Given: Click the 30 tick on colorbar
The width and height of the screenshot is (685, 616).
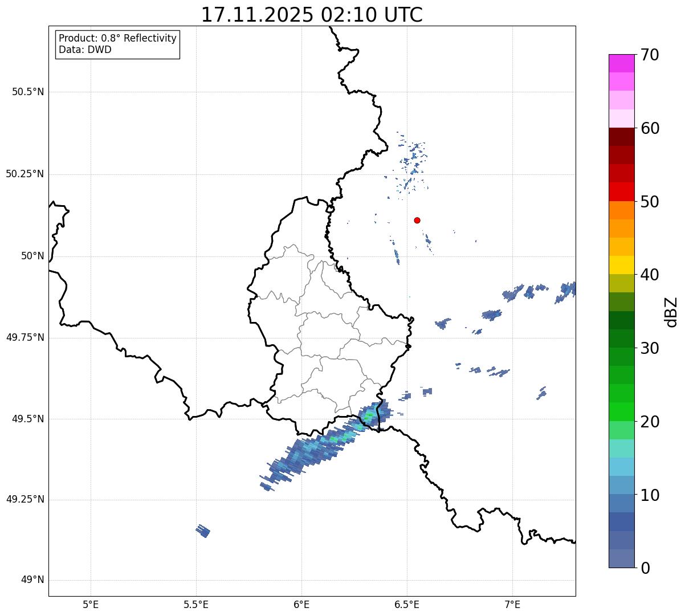Looking at the screenshot, I should click(650, 348).
